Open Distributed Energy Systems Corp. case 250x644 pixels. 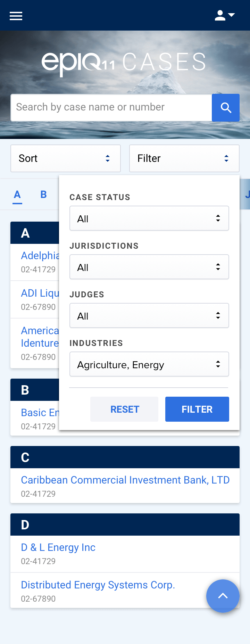point(98,585)
